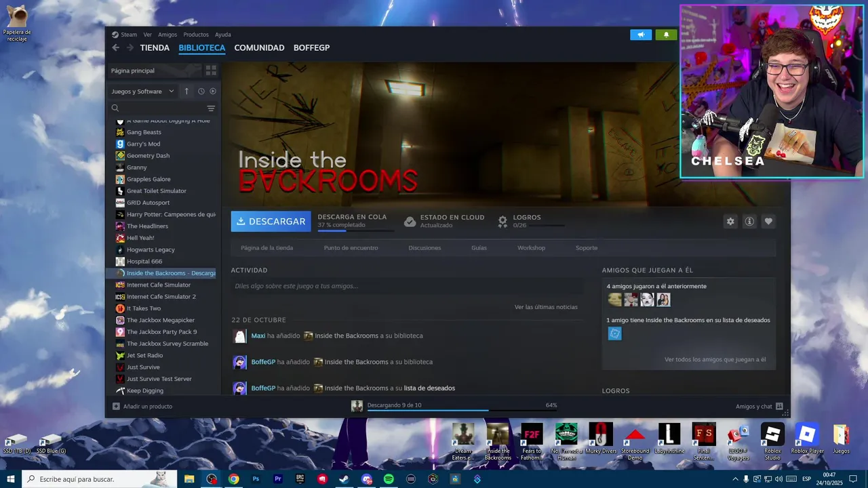Click Ver las últimas noticias
The image size is (868, 488).
pos(546,307)
